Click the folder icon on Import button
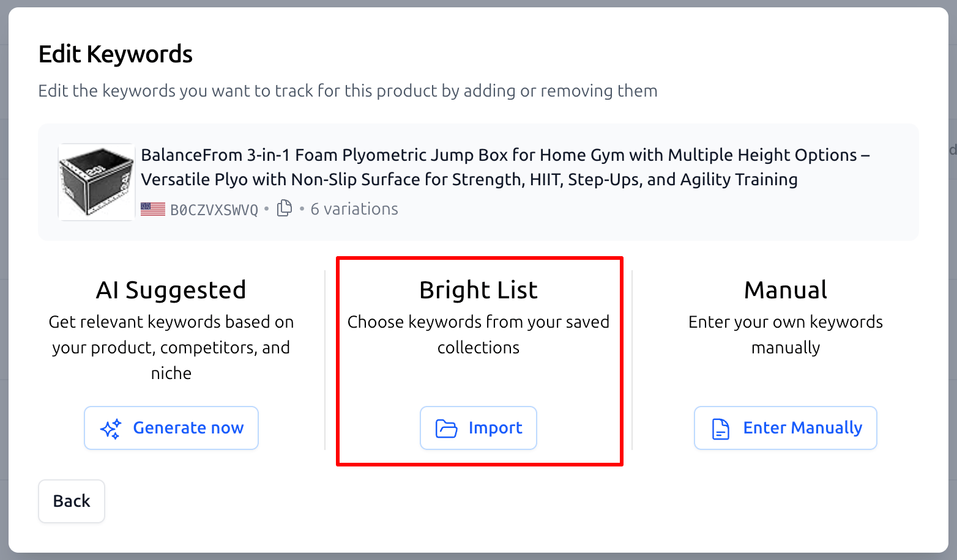The width and height of the screenshot is (957, 560). [446, 429]
